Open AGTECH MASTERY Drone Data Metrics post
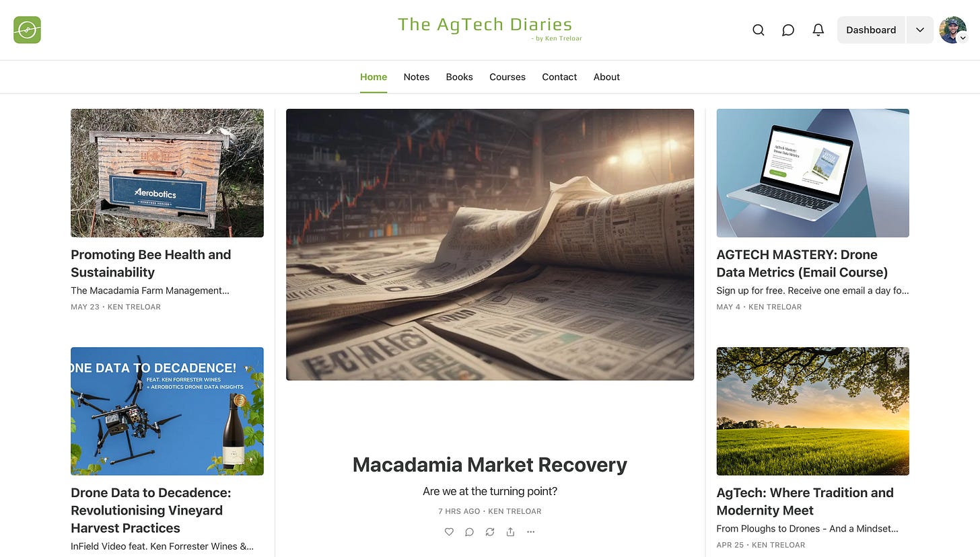 pos(802,264)
